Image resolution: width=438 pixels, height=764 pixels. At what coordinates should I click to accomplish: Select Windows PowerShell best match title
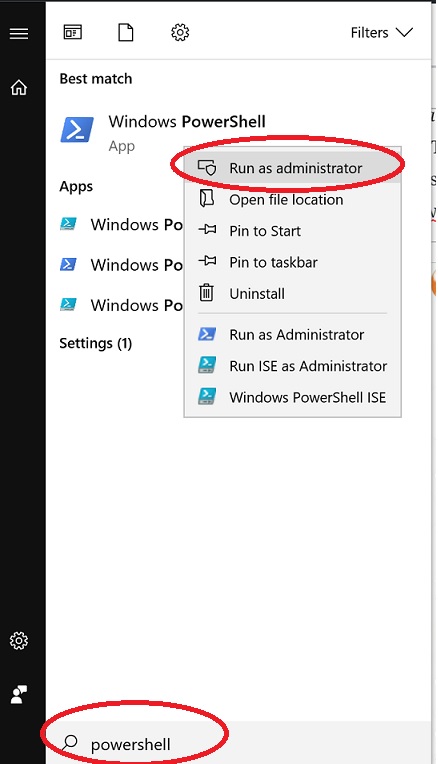pos(187,121)
